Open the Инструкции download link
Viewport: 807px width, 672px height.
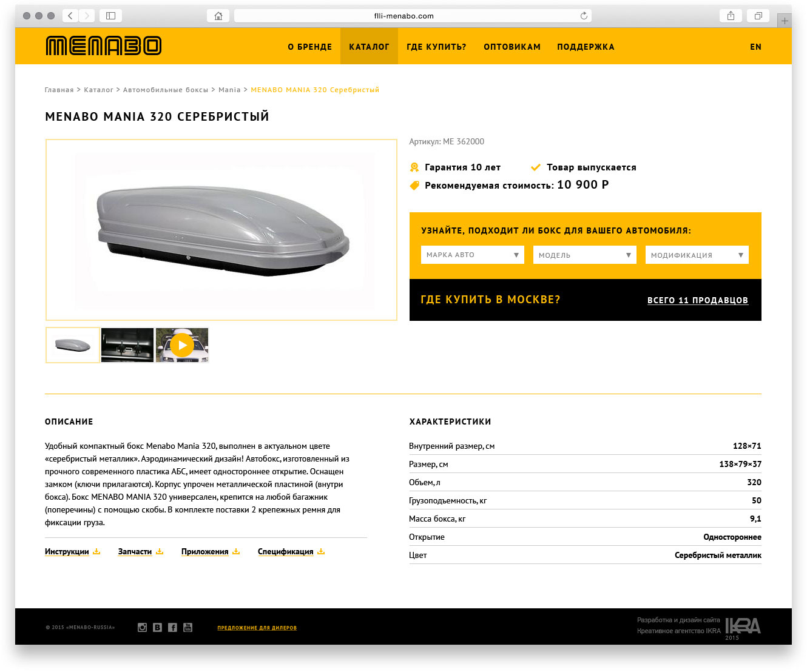click(x=67, y=551)
